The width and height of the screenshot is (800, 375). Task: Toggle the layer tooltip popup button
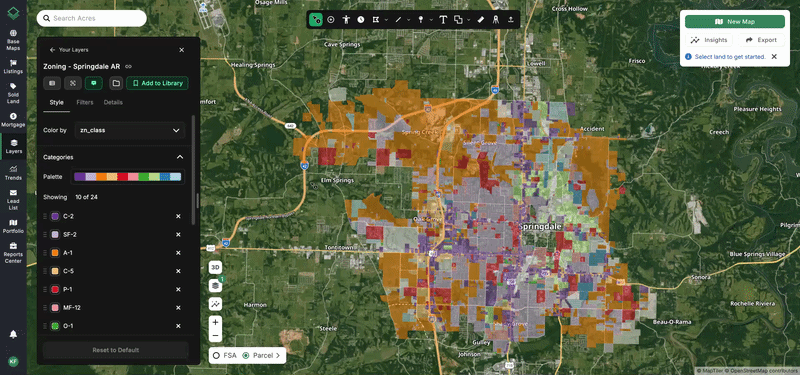pos(94,83)
